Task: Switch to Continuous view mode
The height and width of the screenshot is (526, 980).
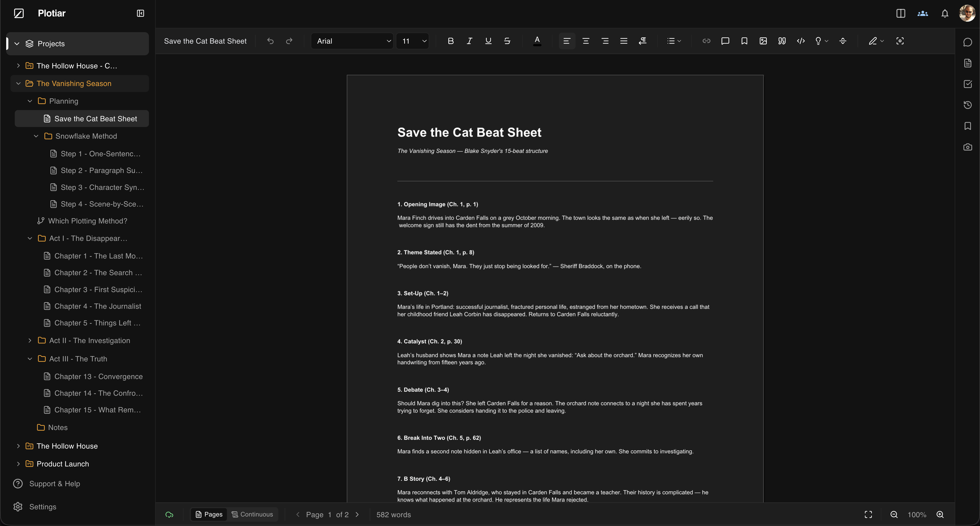Action: (x=253, y=514)
